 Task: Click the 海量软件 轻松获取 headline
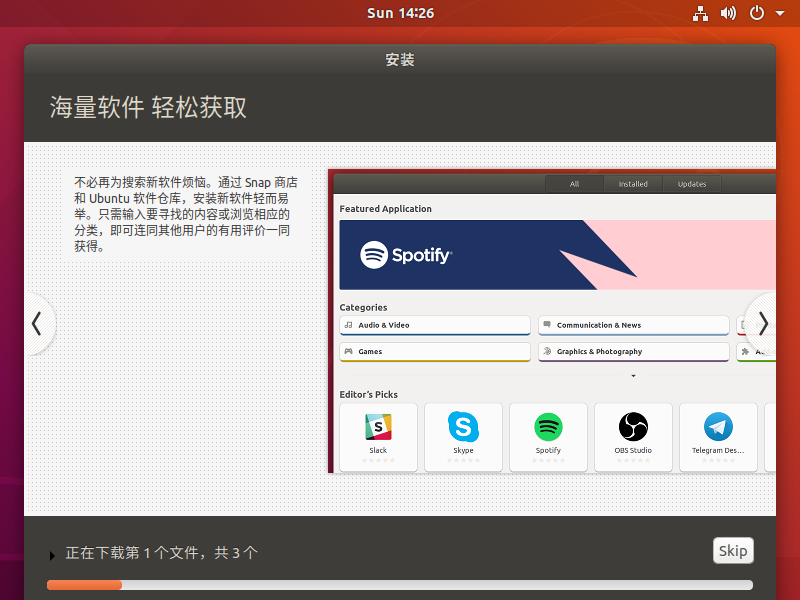148,108
